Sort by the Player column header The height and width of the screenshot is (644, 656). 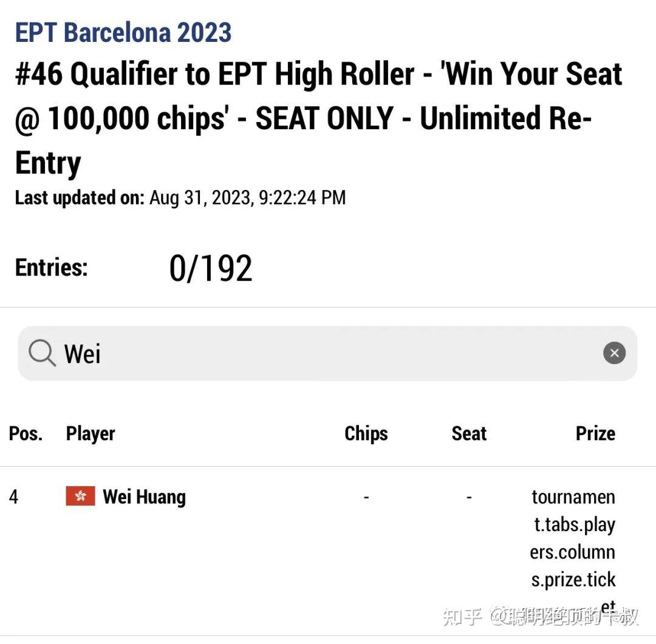point(91,433)
